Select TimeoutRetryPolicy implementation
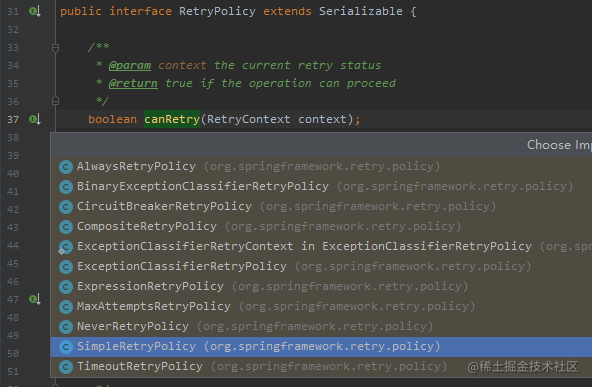The image size is (592, 387). pyautogui.click(x=321, y=367)
